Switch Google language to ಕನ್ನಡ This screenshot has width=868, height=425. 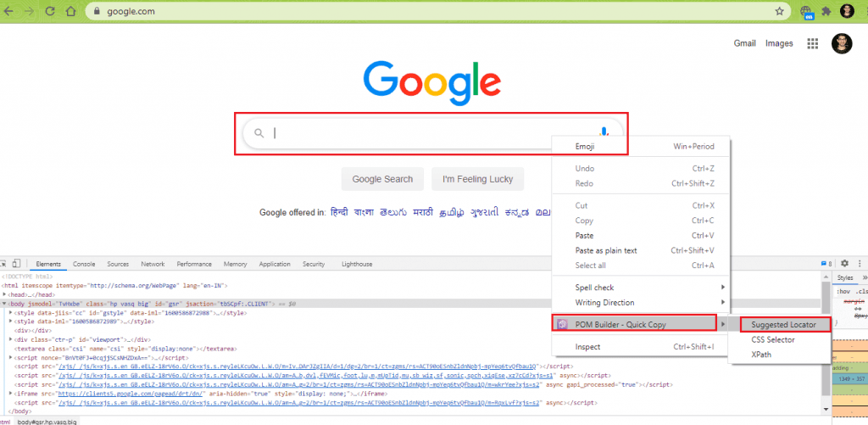[x=517, y=212]
